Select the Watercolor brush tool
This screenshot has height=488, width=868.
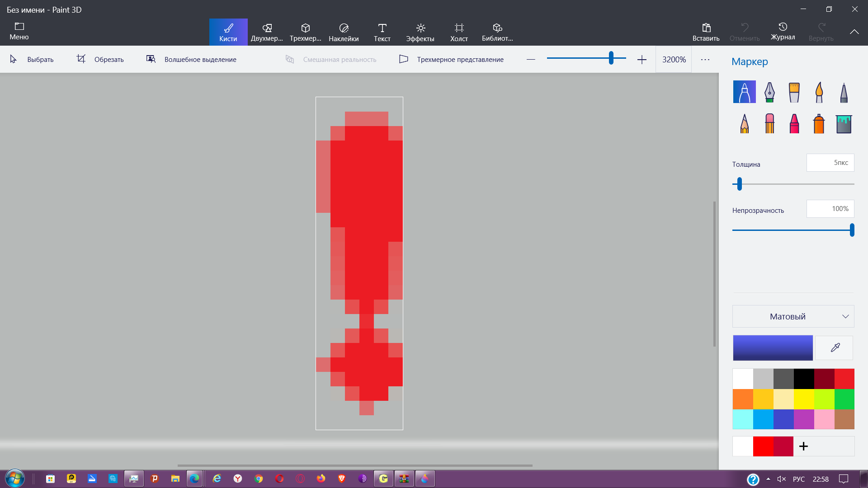819,92
